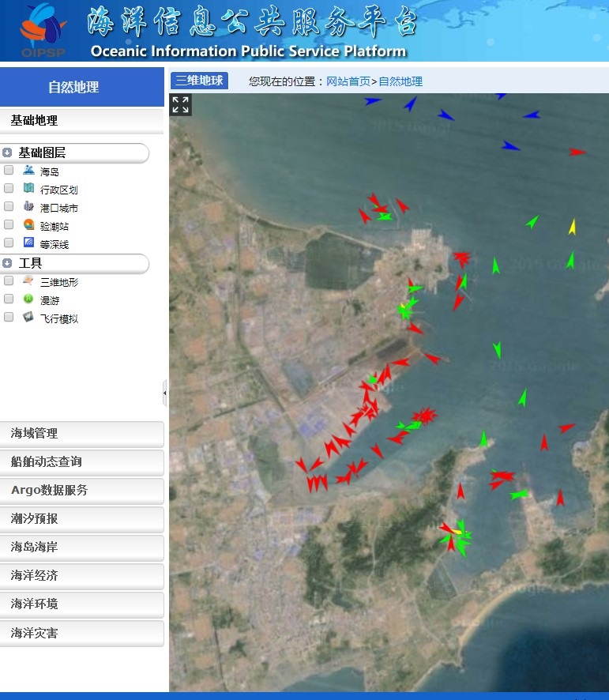609x700 pixels.
Task: Open the 海岛海岸 panel
Action: [x=81, y=548]
